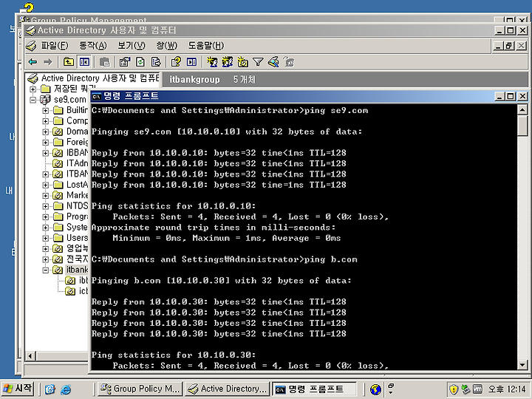Click the Find objects toolbar icon
This screenshot has height=399, width=532.
pyautogui.click(x=273, y=62)
